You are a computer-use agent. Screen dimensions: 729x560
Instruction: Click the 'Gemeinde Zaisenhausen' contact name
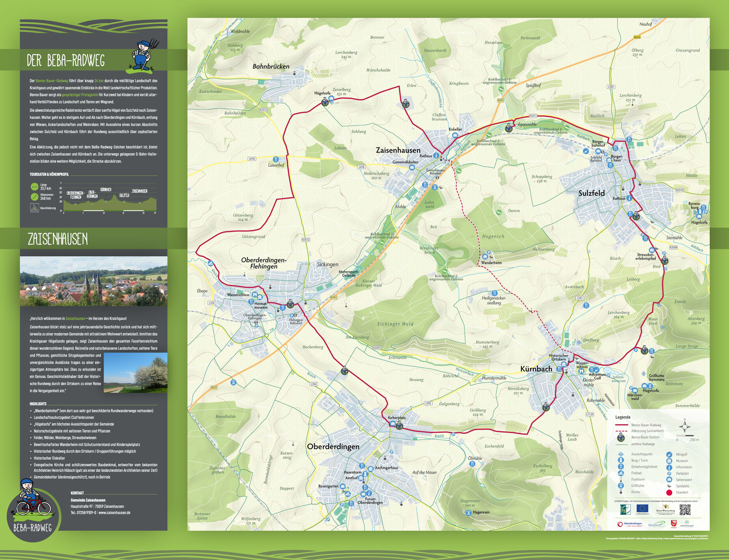click(x=88, y=500)
